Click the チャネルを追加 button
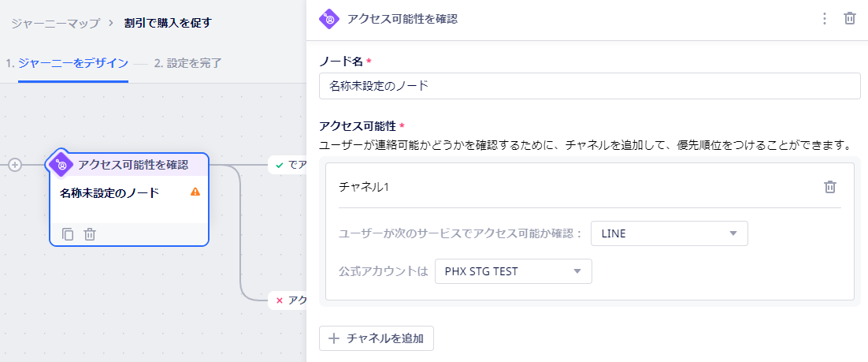The width and height of the screenshot is (868, 362). (377, 338)
